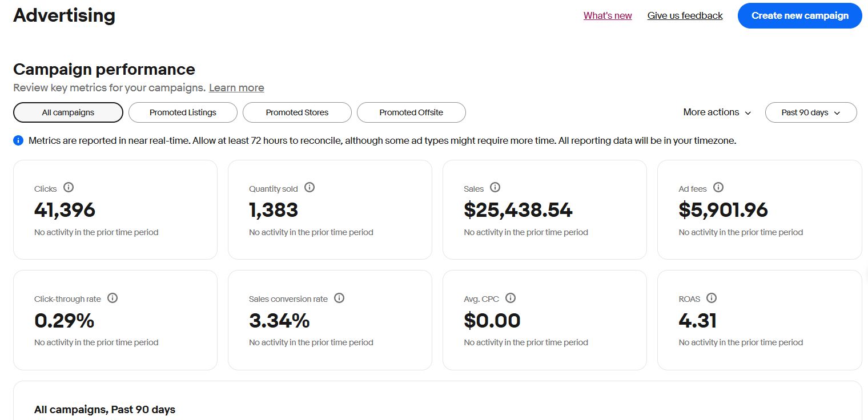Open the What's new link
This screenshot has height=420, width=868.
[608, 15]
